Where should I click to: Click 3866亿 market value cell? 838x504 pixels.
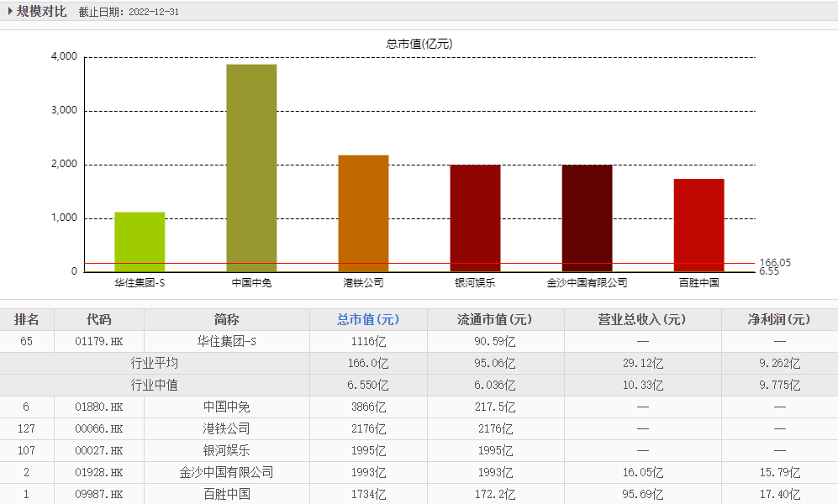pos(368,407)
